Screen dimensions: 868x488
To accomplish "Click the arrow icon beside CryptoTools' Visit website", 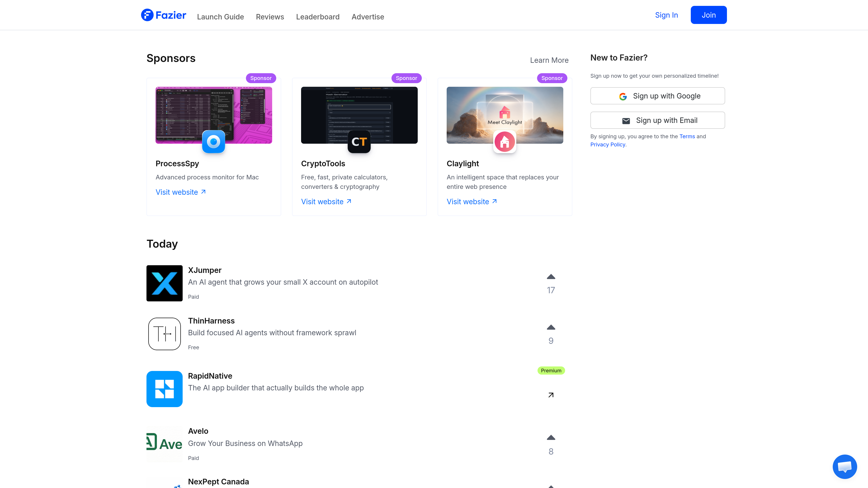I will point(349,201).
